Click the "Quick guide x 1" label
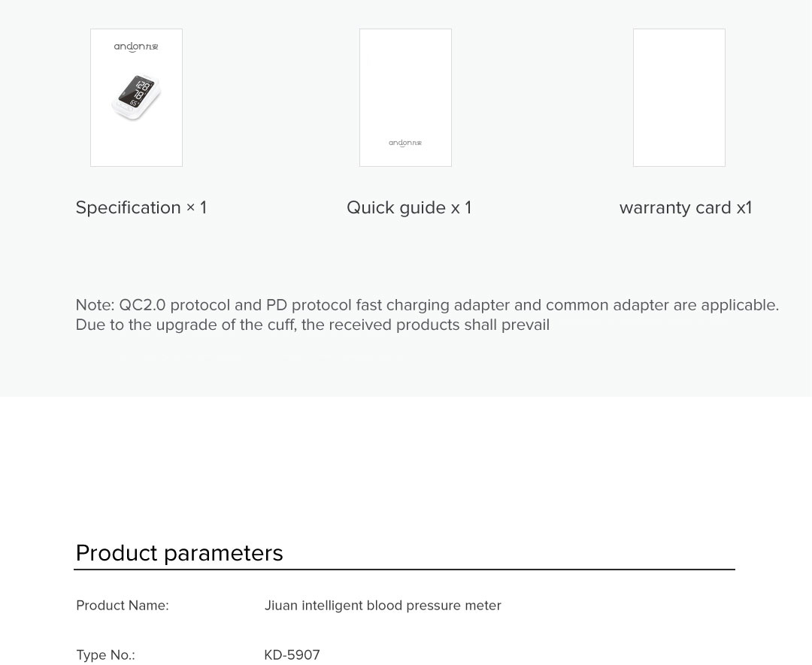This screenshot has width=812, height=665. pyautogui.click(x=409, y=207)
